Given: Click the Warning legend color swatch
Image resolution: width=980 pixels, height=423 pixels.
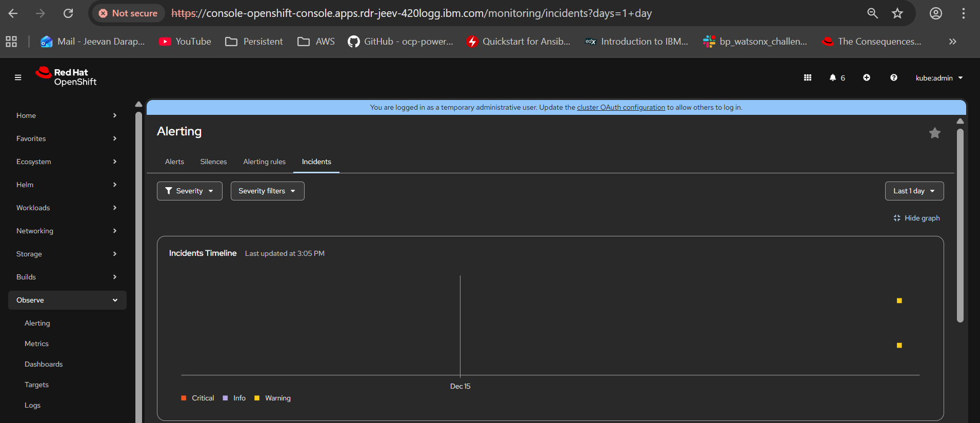Looking at the screenshot, I should [x=257, y=398].
